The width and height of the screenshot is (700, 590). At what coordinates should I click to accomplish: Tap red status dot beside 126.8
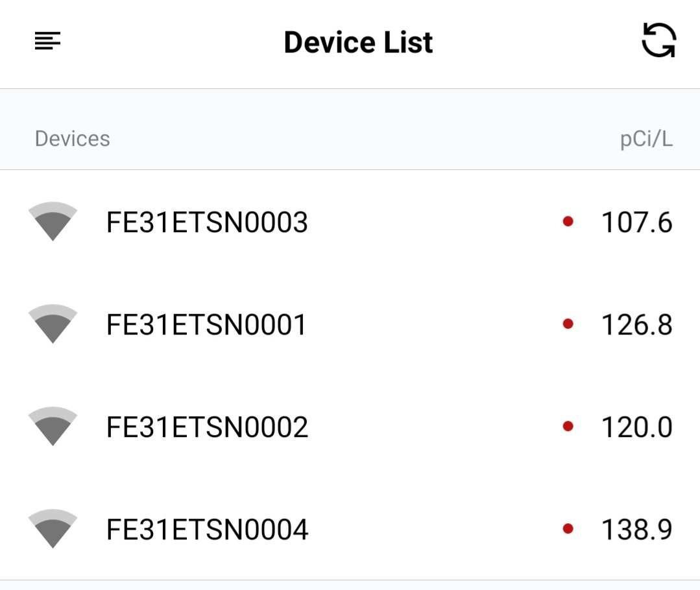(568, 324)
